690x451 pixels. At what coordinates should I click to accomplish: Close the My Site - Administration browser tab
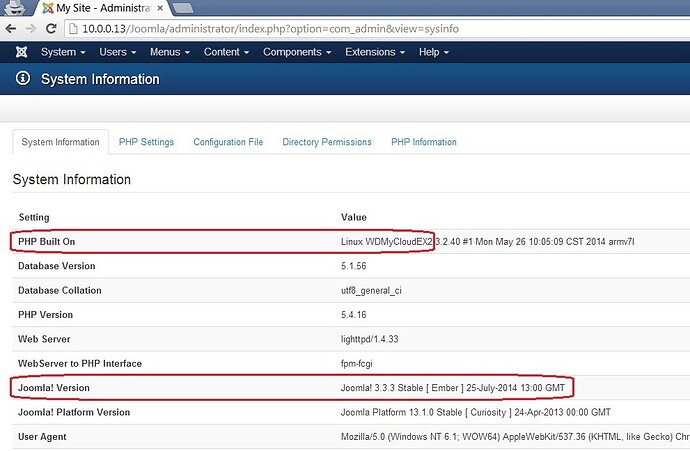[x=160, y=8]
